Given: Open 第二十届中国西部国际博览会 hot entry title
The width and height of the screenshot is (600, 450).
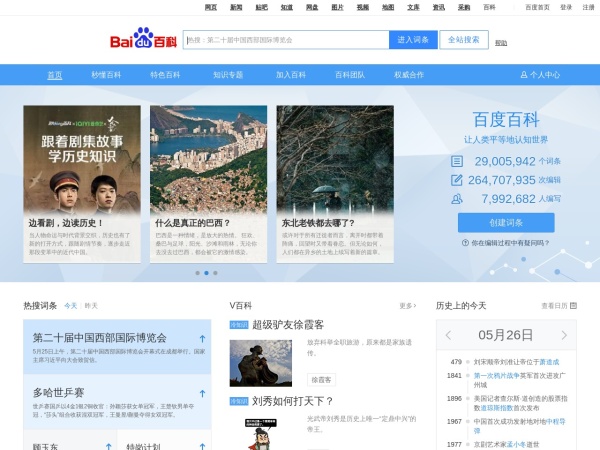Looking at the screenshot, I should 99,338.
